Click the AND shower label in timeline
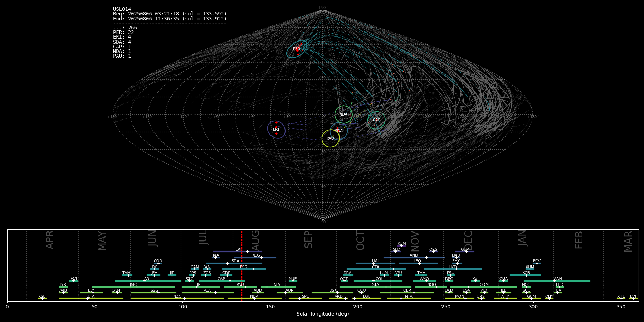This screenshot has width=644, height=322. [x=414, y=255]
